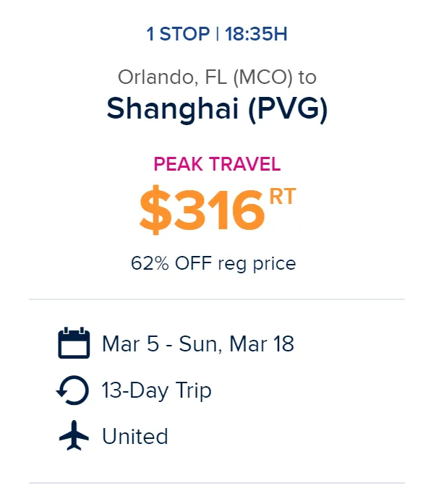Click the Sun, Mar 18 return date
The image size is (423, 504).
(236, 344)
